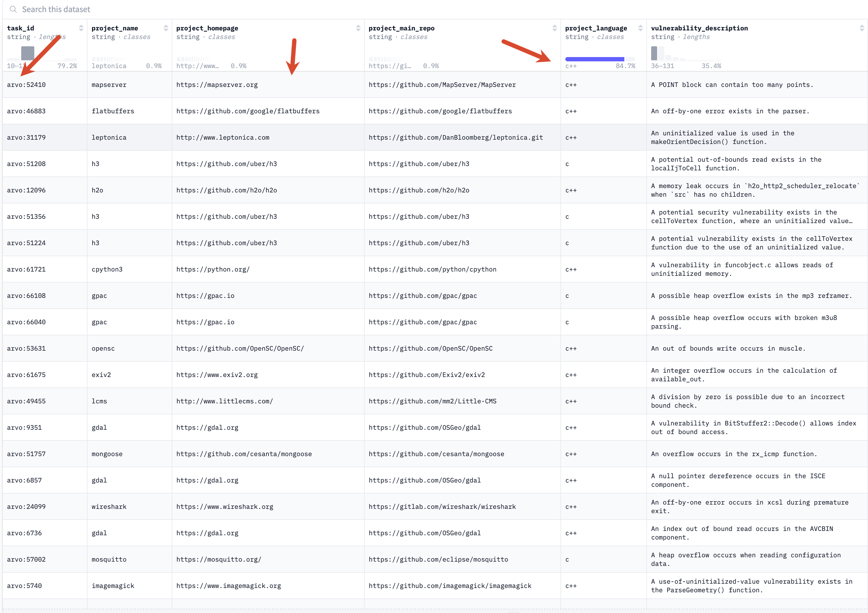Click the magnifying glass search icon
Image resolution: width=868 pixels, height=613 pixels.
click(x=13, y=9)
